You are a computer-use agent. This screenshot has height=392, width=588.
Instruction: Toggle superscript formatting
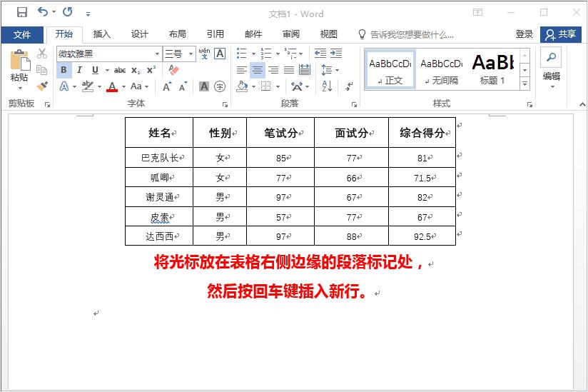click(151, 70)
